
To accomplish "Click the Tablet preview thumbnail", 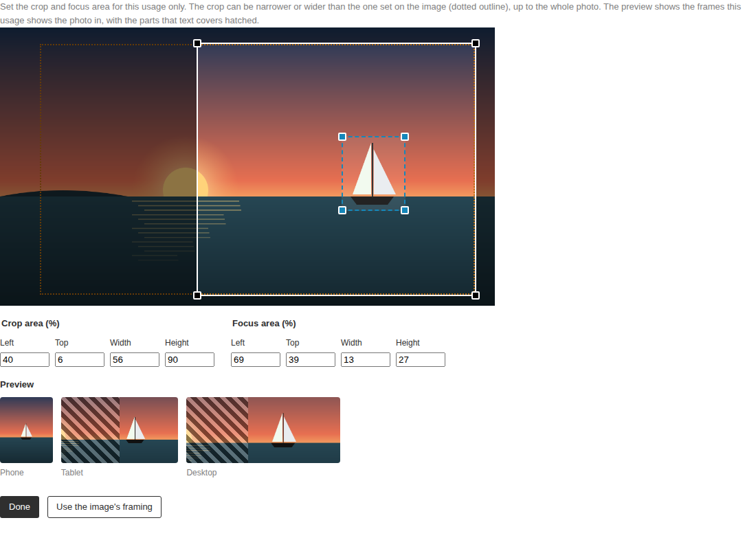I will [x=120, y=430].
